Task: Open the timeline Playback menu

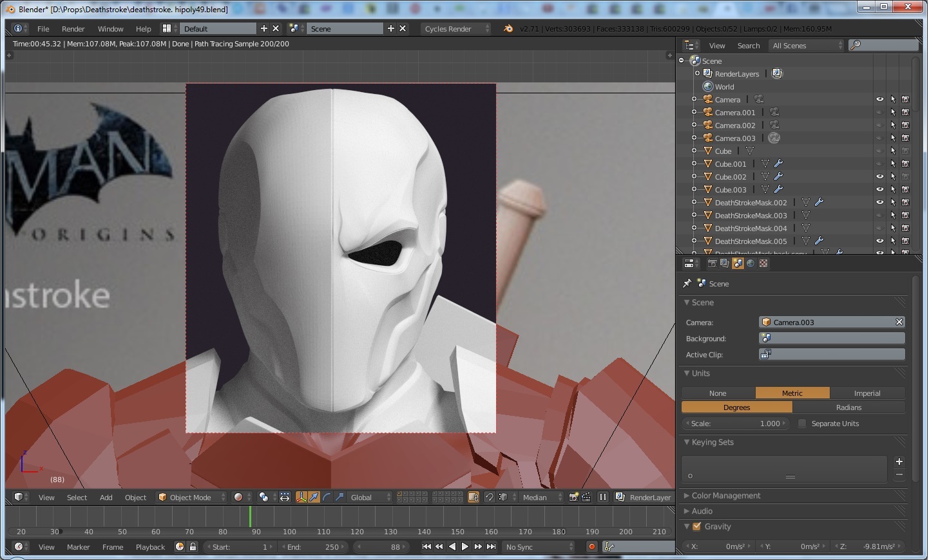Action: (x=150, y=546)
